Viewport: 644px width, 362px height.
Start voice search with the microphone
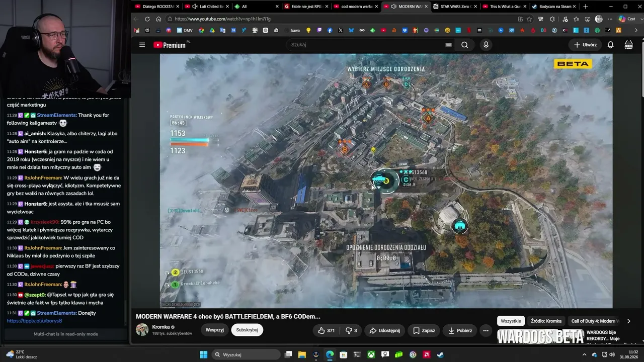[x=486, y=45]
